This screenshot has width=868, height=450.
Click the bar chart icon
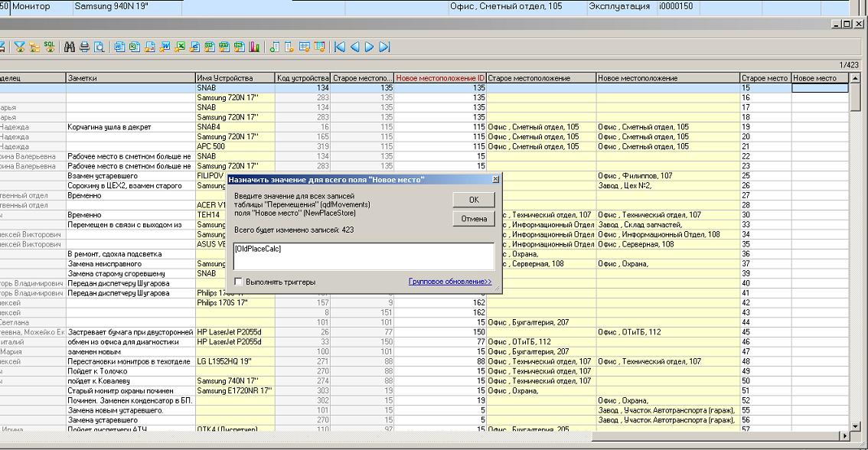pyautogui.click(x=254, y=47)
